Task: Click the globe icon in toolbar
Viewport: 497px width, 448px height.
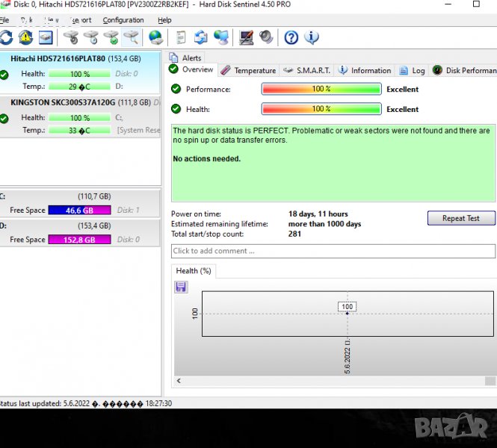Action: [155, 37]
